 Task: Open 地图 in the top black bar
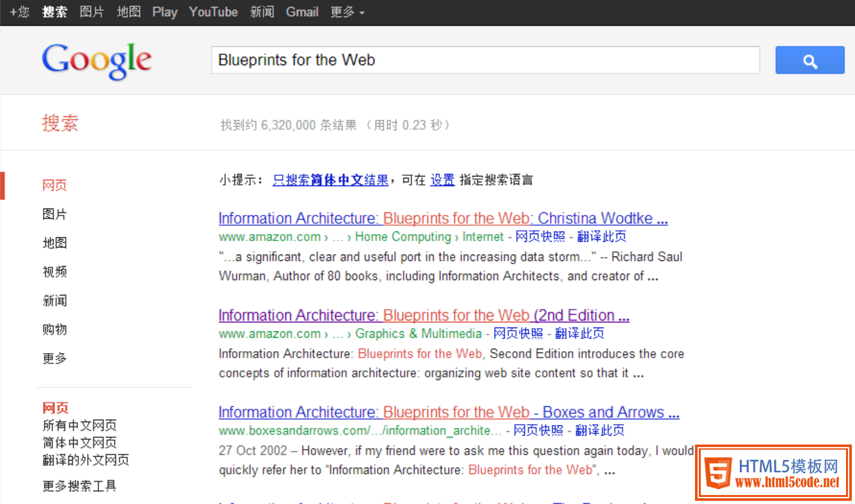(129, 12)
